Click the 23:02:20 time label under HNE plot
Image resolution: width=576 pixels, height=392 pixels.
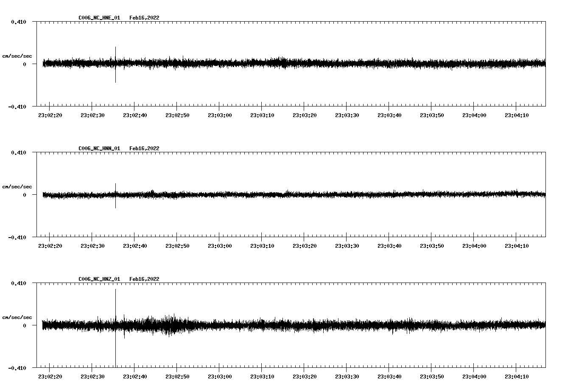[50, 115]
